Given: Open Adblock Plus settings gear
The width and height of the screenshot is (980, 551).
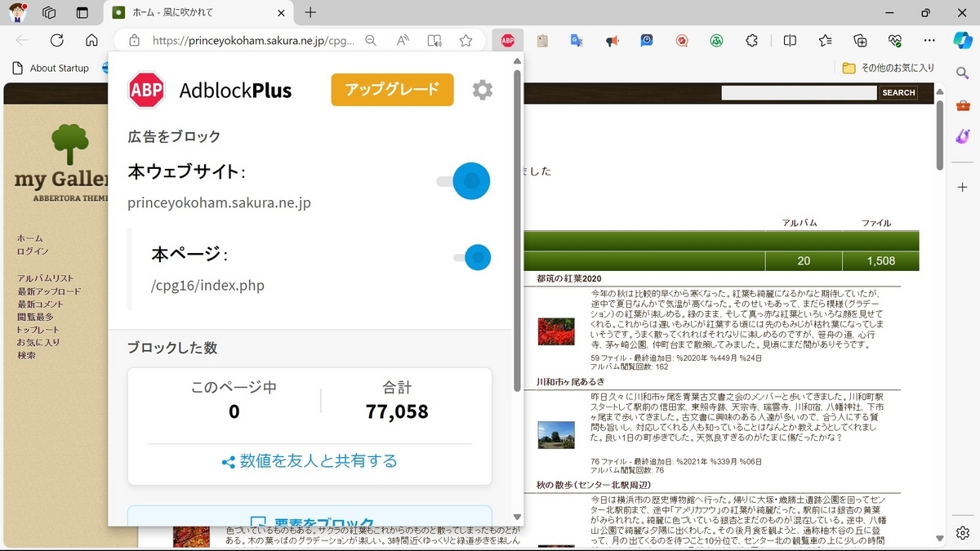Looking at the screenshot, I should pyautogui.click(x=483, y=90).
